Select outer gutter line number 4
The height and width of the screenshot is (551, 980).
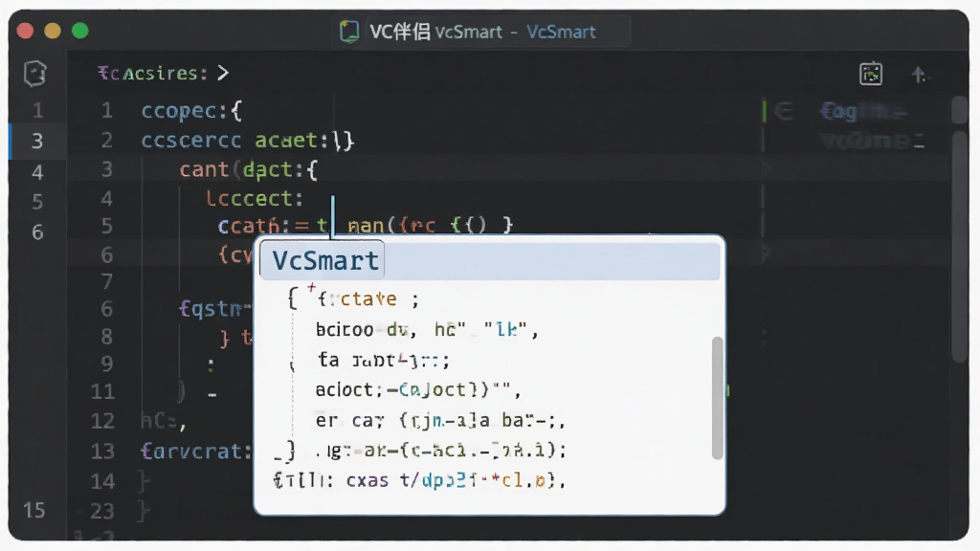point(37,172)
